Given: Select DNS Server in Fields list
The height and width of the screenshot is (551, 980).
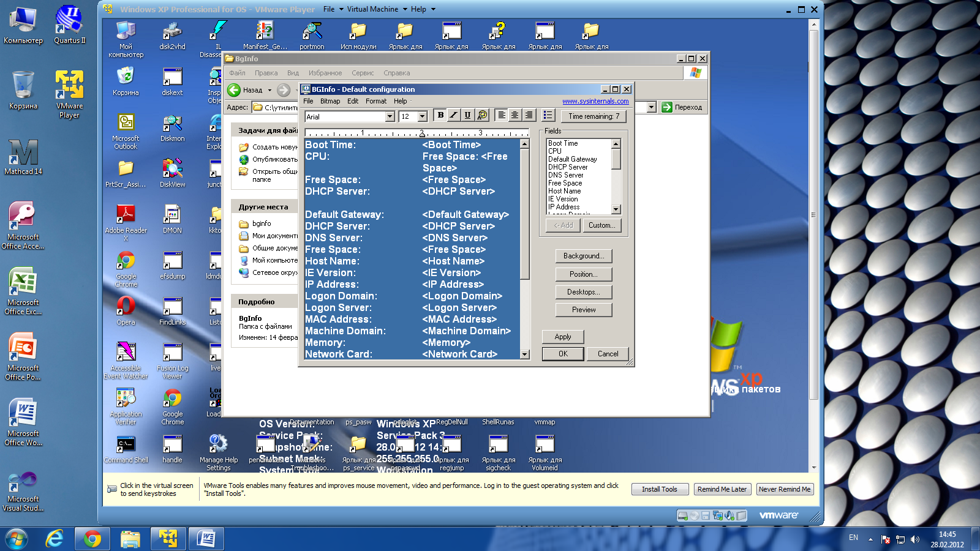Looking at the screenshot, I should (566, 175).
